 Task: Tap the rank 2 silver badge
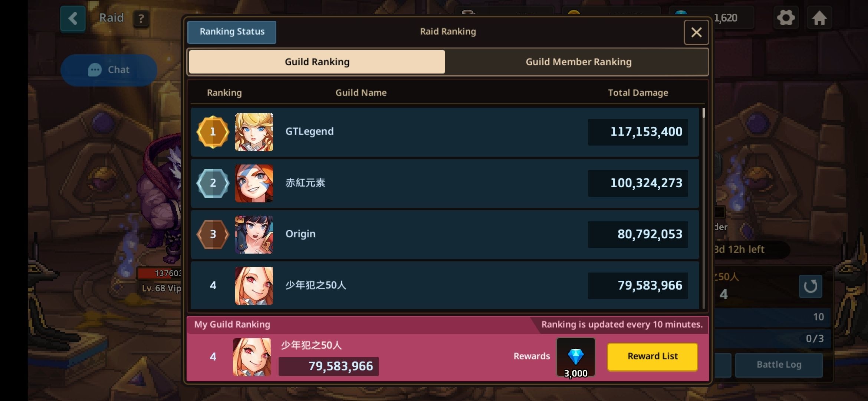coord(213,183)
